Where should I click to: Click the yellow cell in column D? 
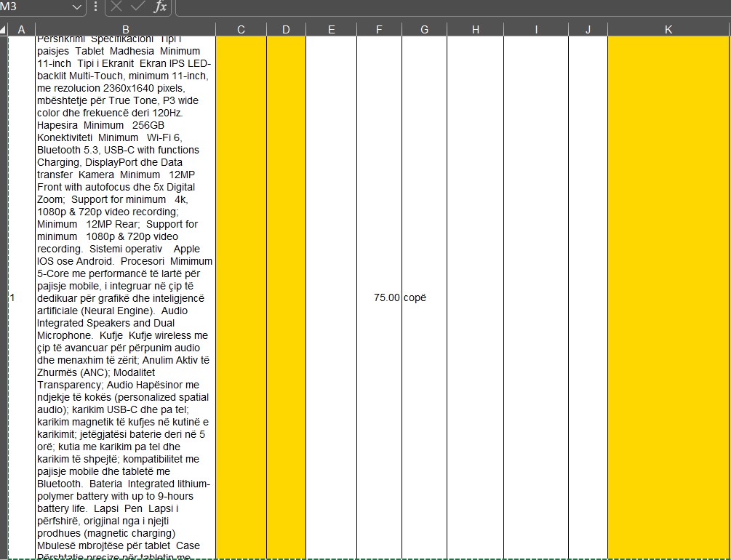(286, 297)
